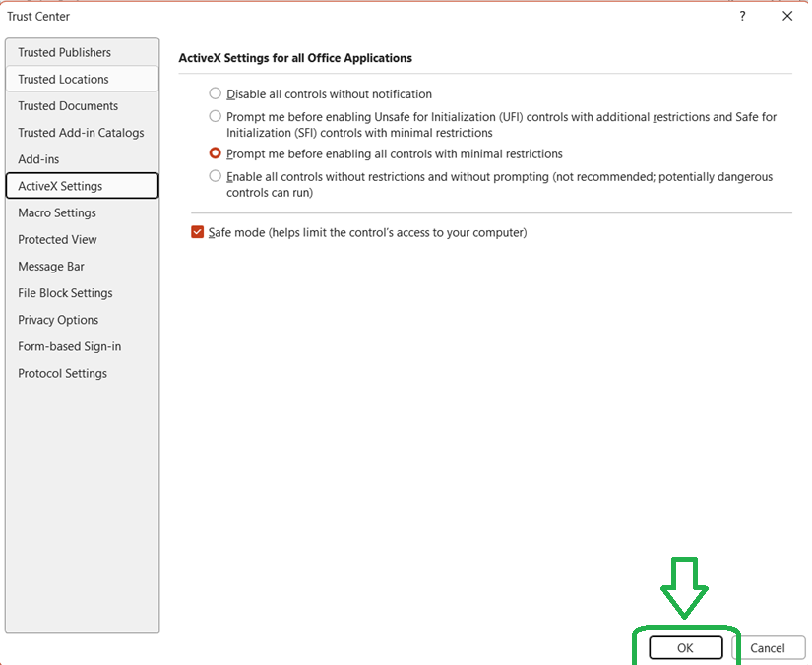Select ActiveX Settings in the sidebar
The width and height of the screenshot is (812, 665).
pyautogui.click(x=83, y=186)
